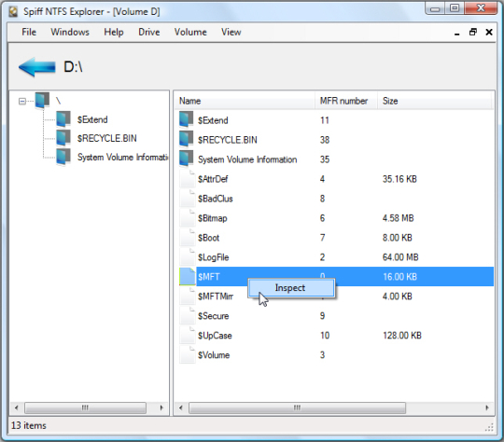Viewport: 504px width, 442px height.
Task: Click the root drive icon in tree
Action: coord(42,100)
